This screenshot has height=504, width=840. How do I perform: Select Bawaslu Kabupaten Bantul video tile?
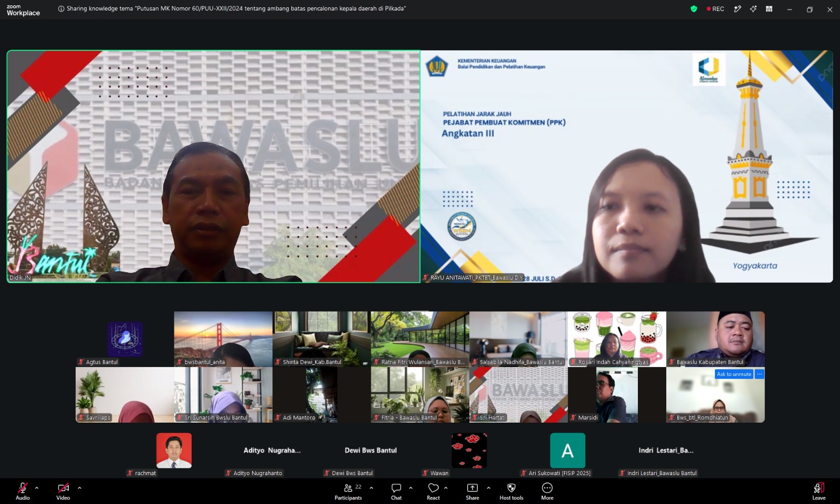pos(716,339)
